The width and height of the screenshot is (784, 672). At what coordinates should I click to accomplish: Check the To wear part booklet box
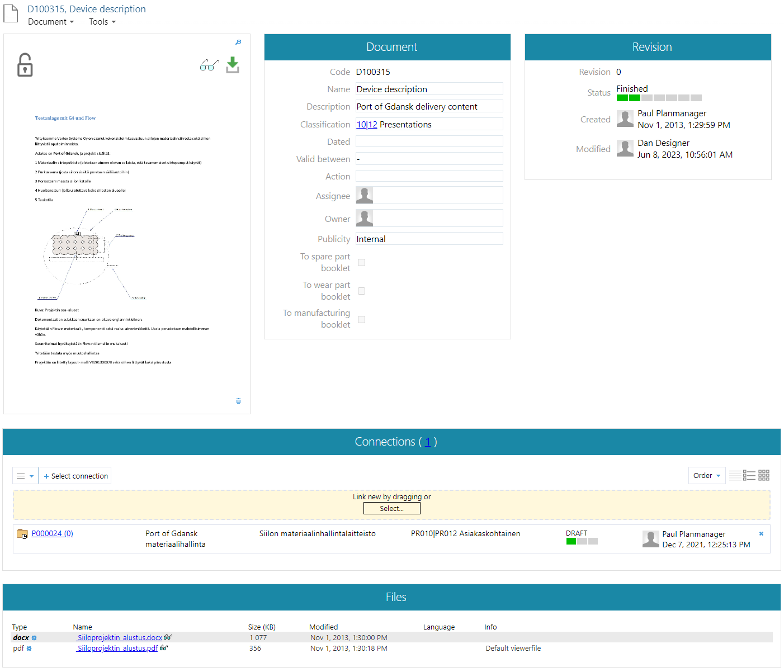tap(362, 291)
